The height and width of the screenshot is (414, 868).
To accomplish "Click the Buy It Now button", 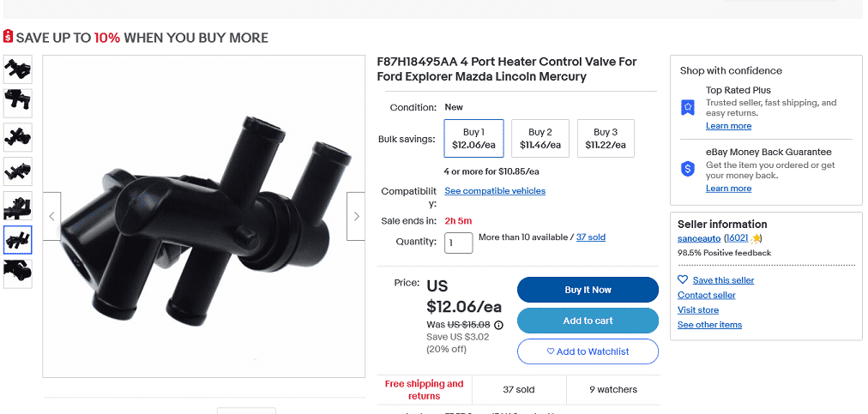I will (x=588, y=290).
